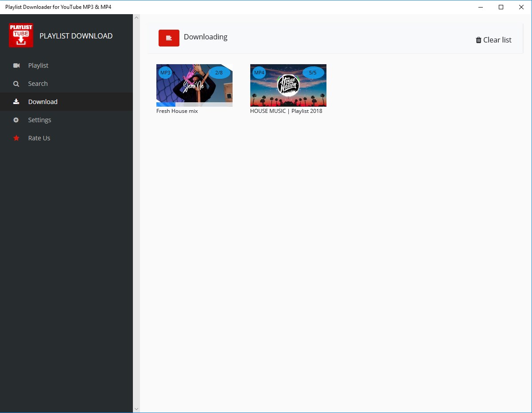
Task: Click the download arrow icon in sidebar
Action: pos(16,102)
